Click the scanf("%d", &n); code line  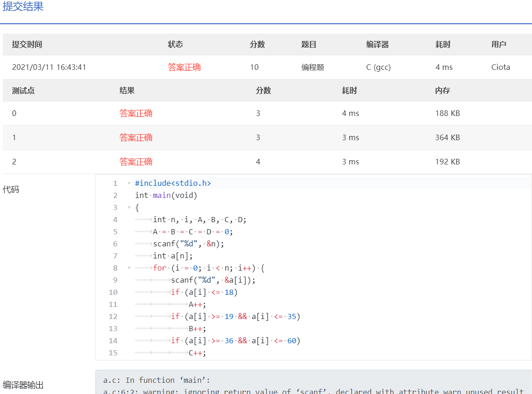point(189,244)
